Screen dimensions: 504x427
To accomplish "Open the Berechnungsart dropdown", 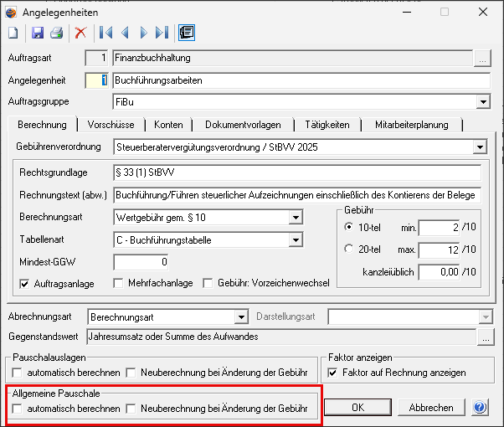I will tap(296, 218).
